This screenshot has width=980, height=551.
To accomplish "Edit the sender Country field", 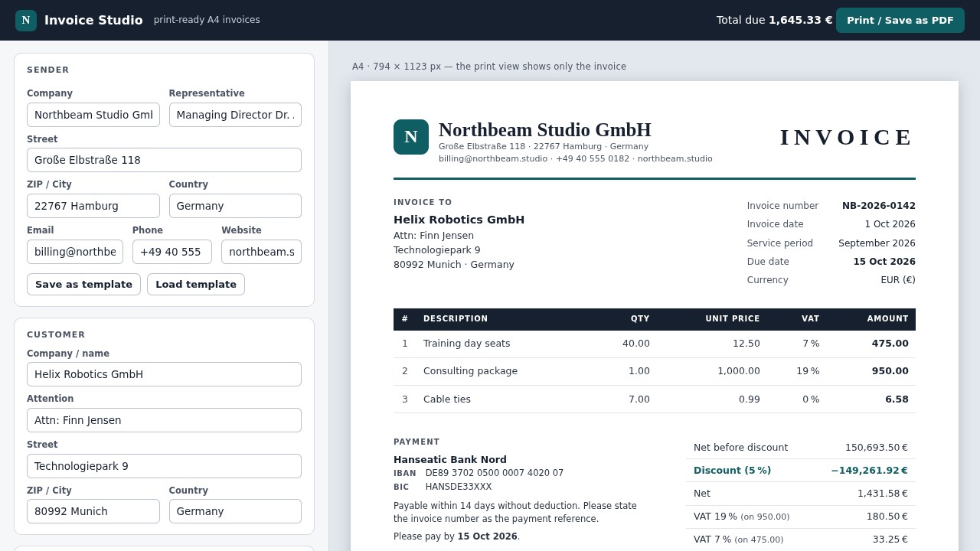I will 235,206.
